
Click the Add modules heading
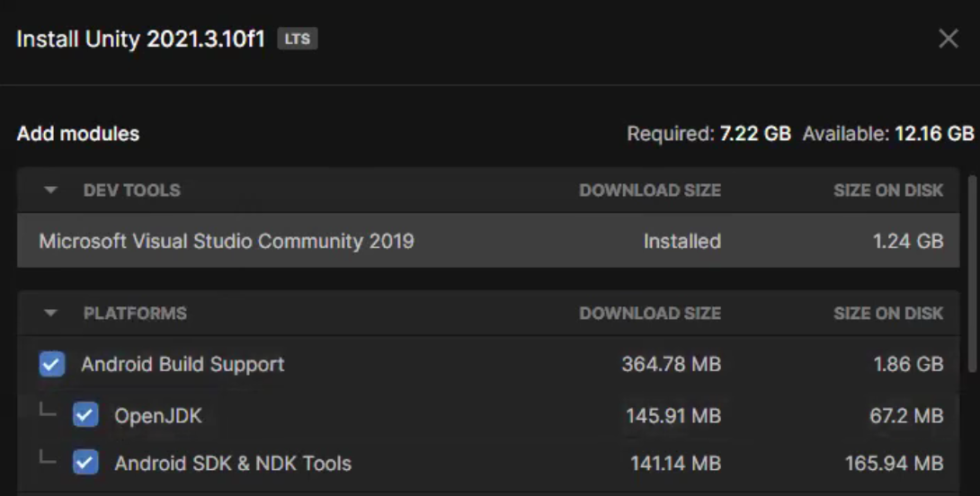(x=78, y=134)
